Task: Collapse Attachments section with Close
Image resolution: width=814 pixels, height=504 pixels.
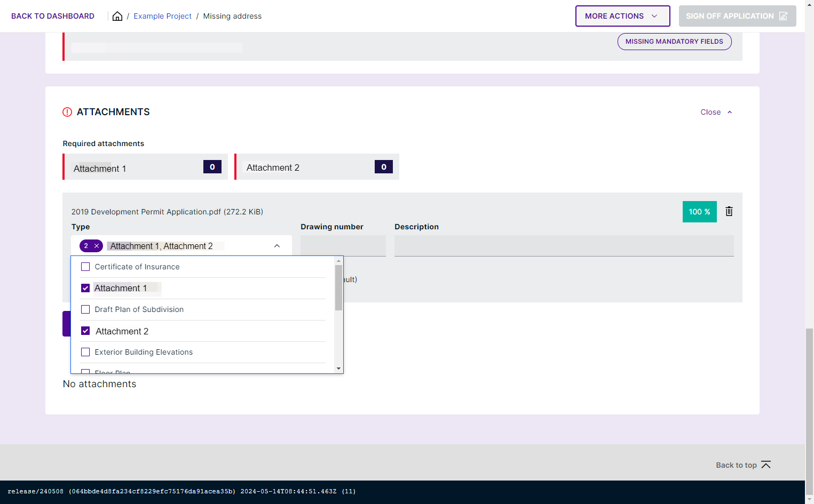Action: point(716,112)
